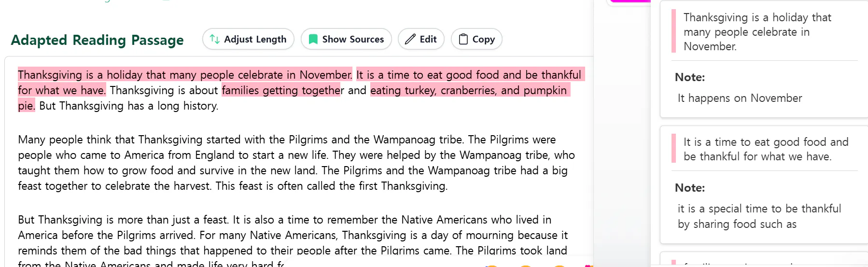
Task: Click the clipboard Copy icon
Action: tap(463, 39)
